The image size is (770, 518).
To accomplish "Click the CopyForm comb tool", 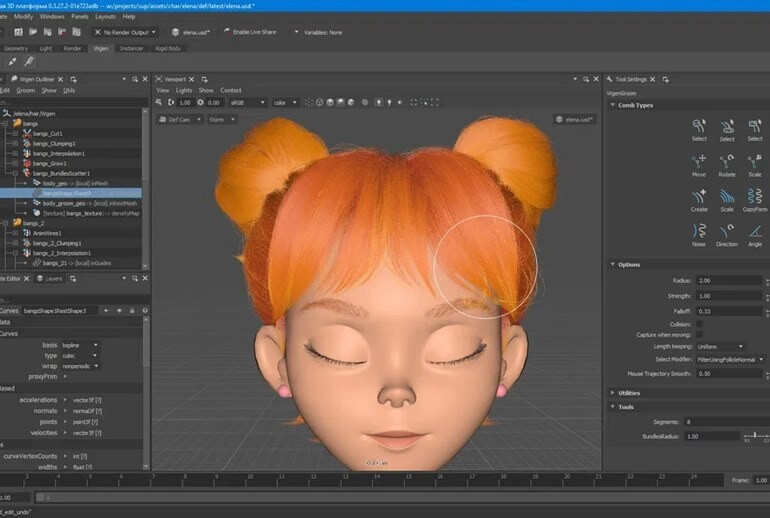I will 755,196.
